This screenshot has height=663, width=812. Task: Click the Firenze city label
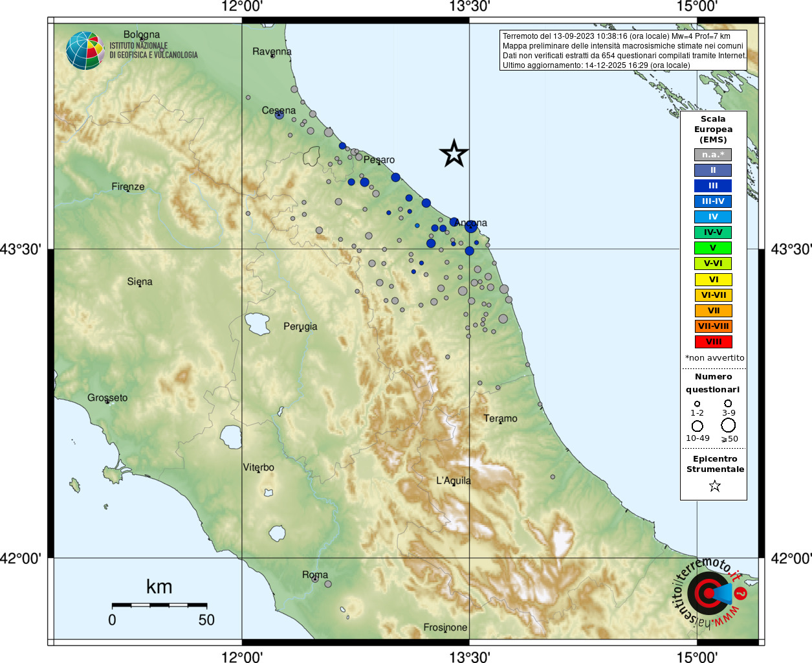(128, 186)
